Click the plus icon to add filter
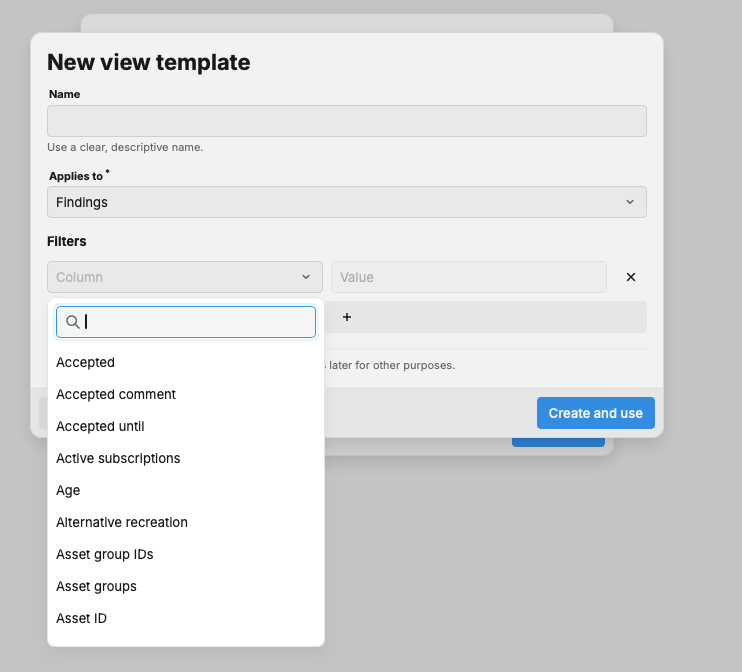This screenshot has width=742, height=672. coord(347,317)
